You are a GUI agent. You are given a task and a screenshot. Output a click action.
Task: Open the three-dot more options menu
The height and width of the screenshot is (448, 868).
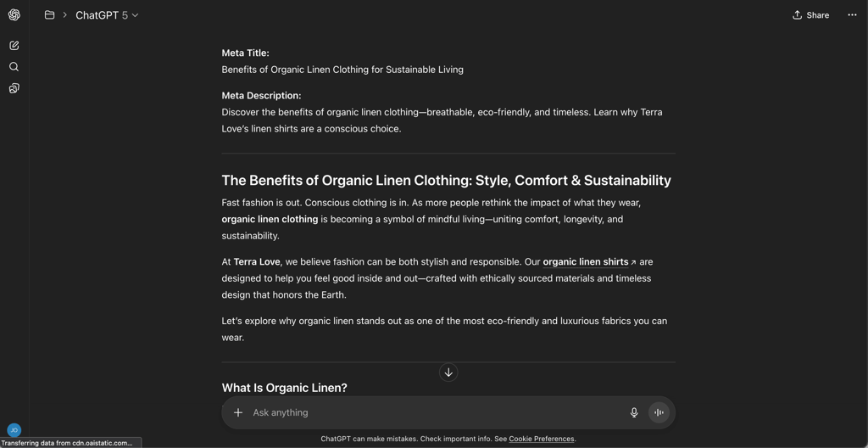coord(852,15)
